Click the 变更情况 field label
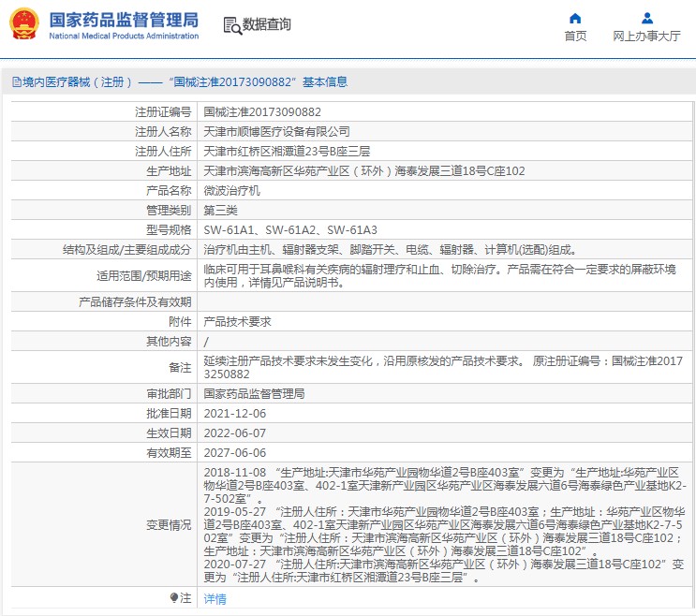Image resolution: width=696 pixels, height=616 pixels. (x=169, y=524)
